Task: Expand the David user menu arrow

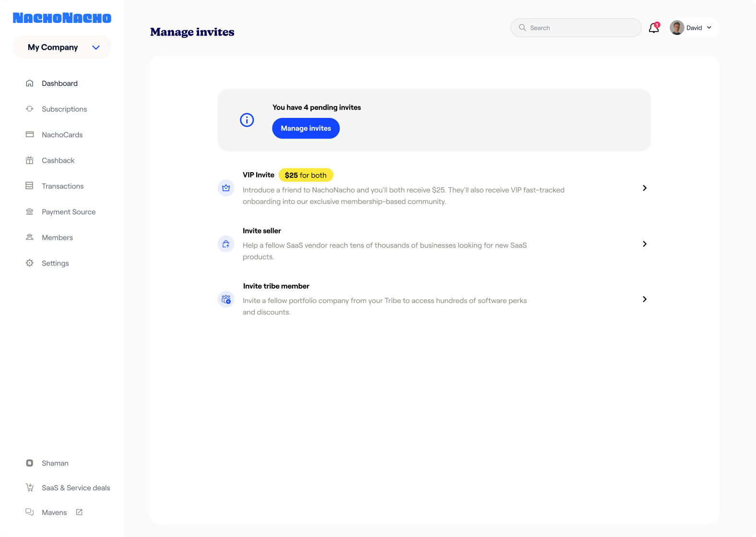Action: [709, 28]
